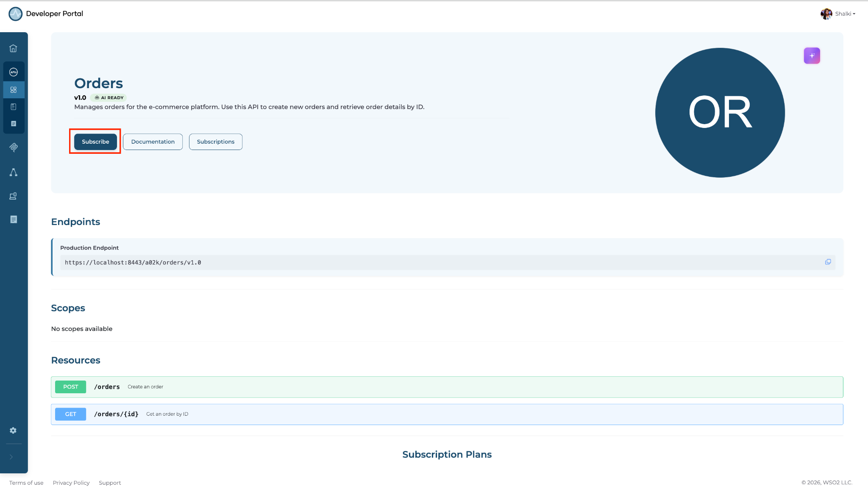Click the 2026 WSO2 LLC copyright text
Image resolution: width=868 pixels, height=492 pixels.
tap(827, 483)
